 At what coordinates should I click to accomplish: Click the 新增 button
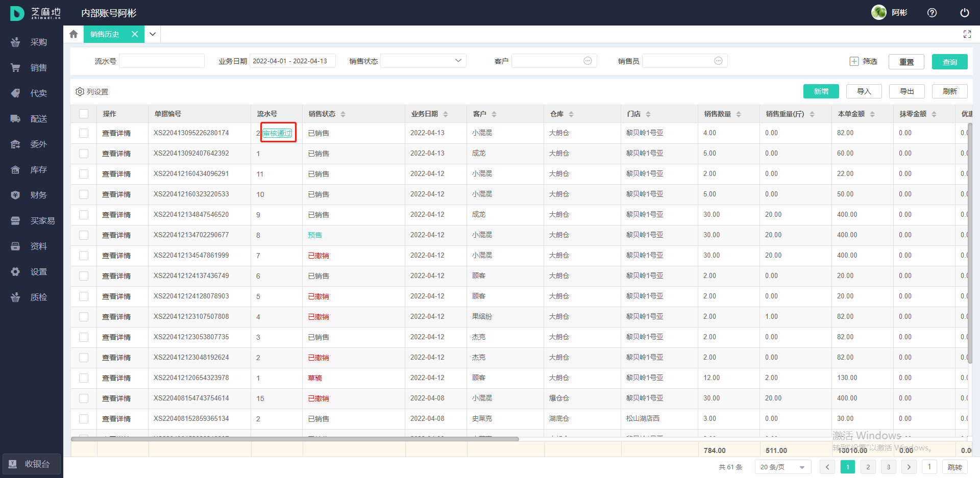(821, 91)
